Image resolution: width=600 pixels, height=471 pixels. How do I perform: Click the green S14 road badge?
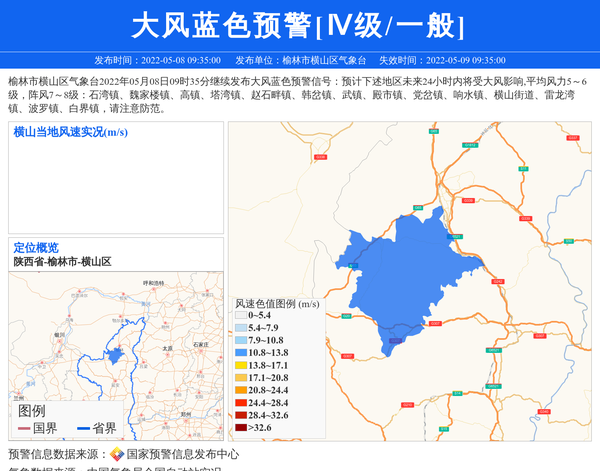click(457, 393)
